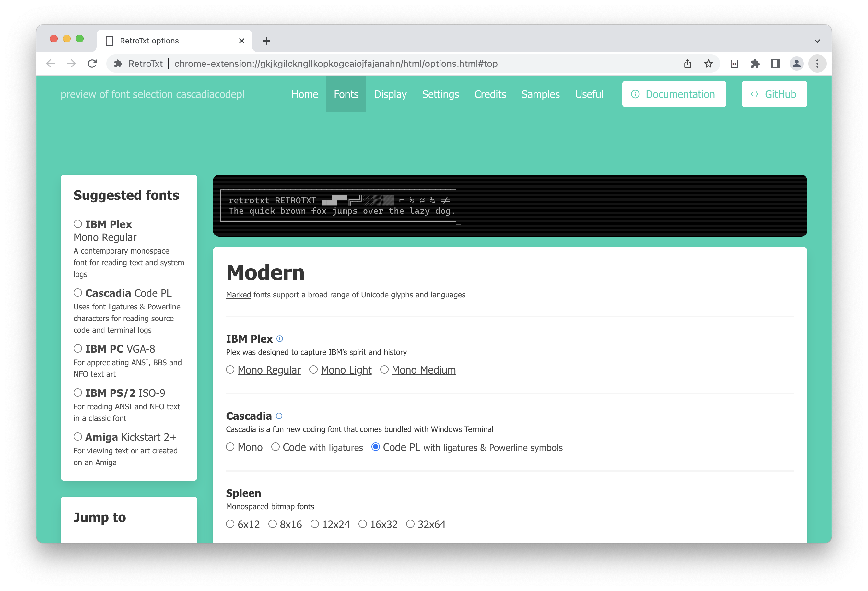Image resolution: width=868 pixels, height=591 pixels.
Task: Open the Extensions puzzle piece menu
Action: pos(755,64)
